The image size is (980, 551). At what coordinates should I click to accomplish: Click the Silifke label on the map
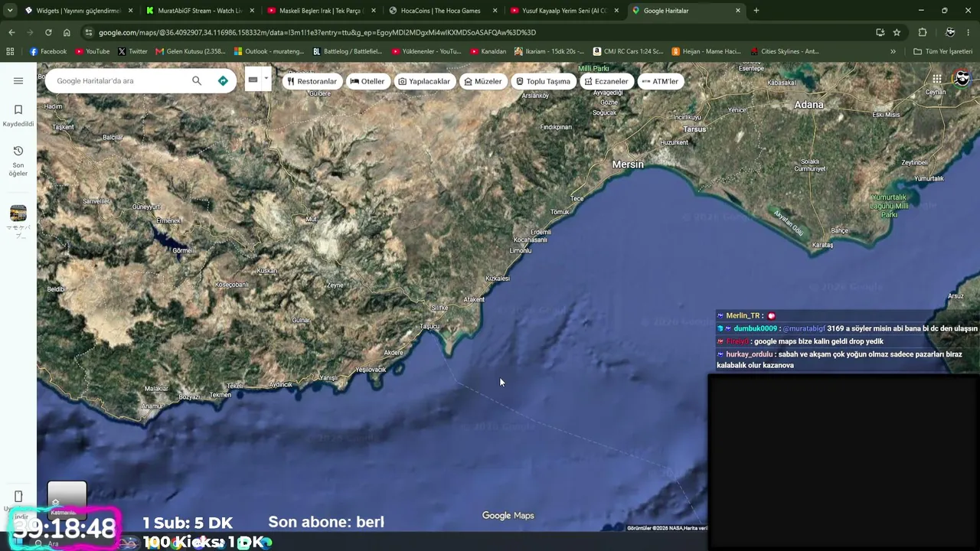tap(439, 308)
